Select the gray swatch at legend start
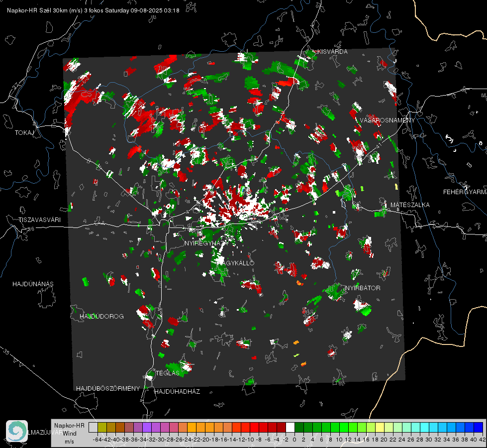This screenshot has width=487, height=448. [93, 427]
